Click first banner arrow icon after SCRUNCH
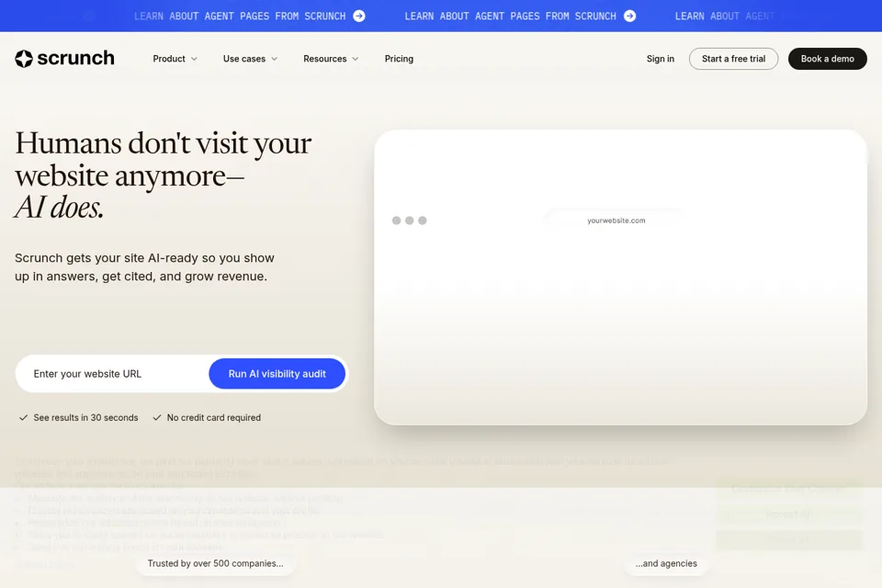This screenshot has width=882, height=588. point(359,17)
